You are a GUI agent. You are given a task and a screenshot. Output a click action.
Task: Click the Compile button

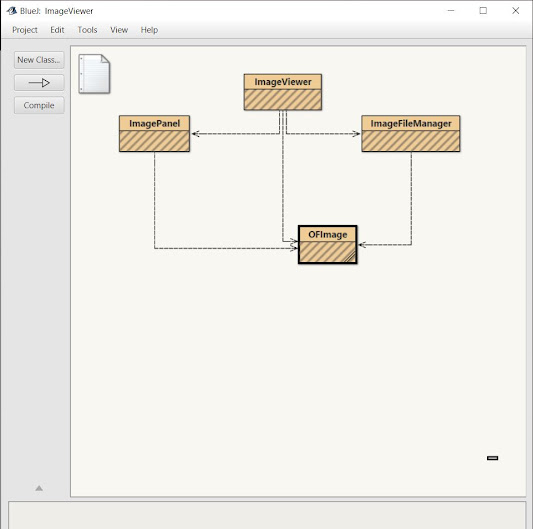point(39,105)
